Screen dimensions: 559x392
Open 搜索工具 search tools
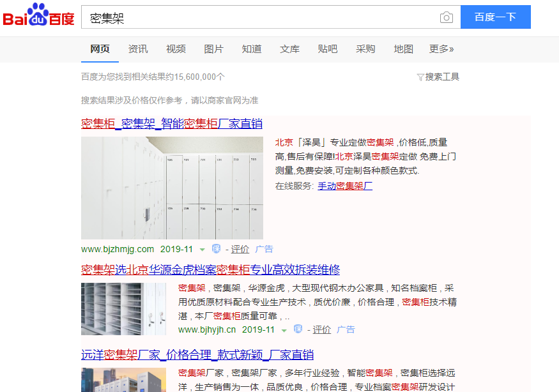point(442,77)
